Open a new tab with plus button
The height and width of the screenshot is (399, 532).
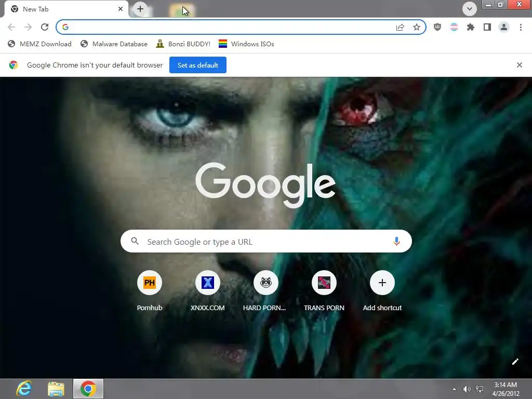140,9
